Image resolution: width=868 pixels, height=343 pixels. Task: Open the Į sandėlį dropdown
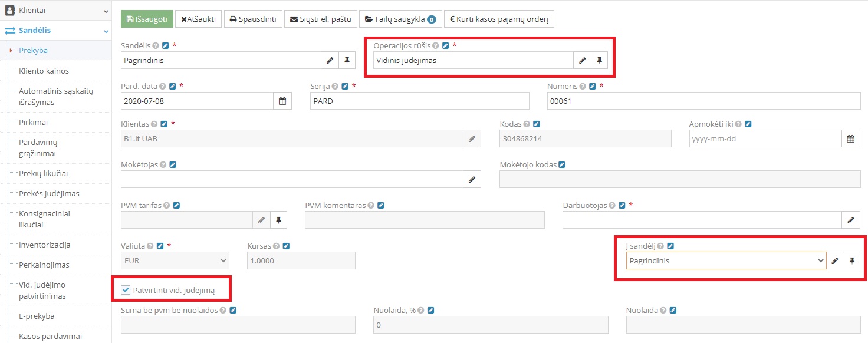(x=725, y=260)
